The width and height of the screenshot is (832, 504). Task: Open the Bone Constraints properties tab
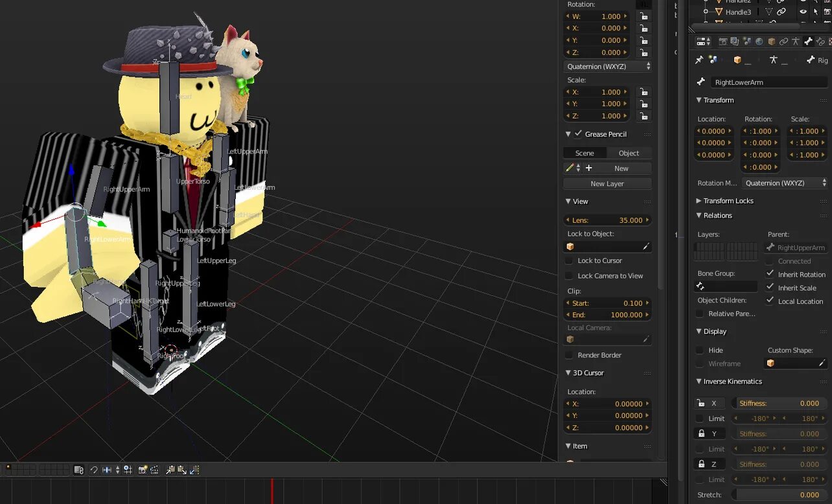(x=820, y=41)
